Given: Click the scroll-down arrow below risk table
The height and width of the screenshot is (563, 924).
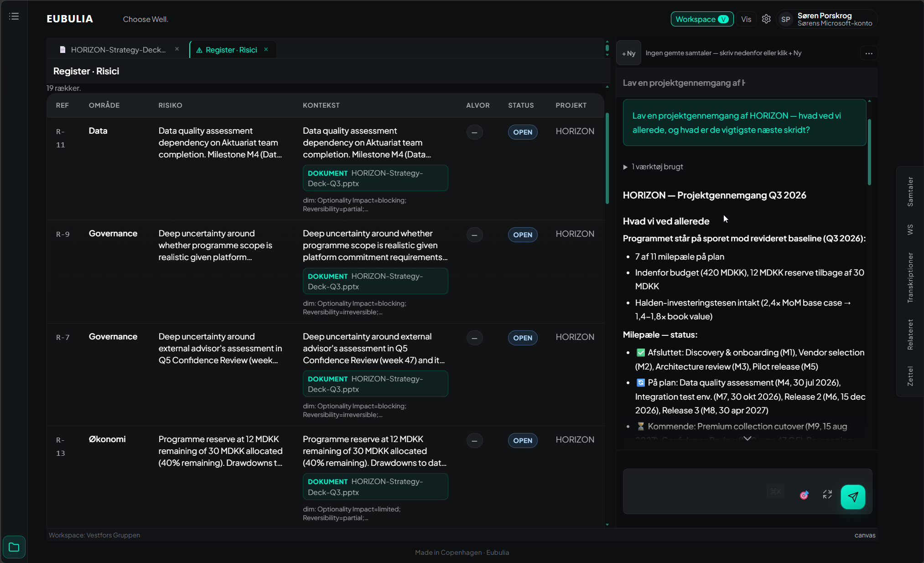Looking at the screenshot, I should coord(607,525).
